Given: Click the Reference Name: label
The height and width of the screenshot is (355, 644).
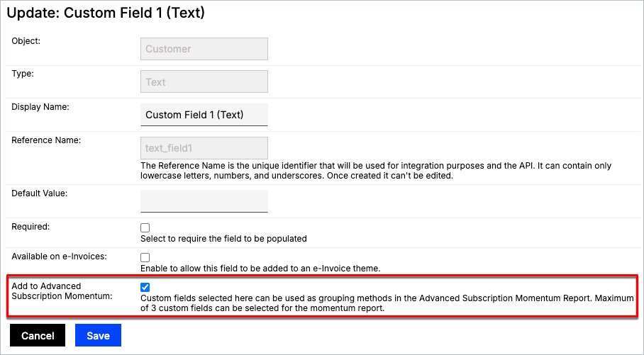Looking at the screenshot, I should tap(46, 140).
